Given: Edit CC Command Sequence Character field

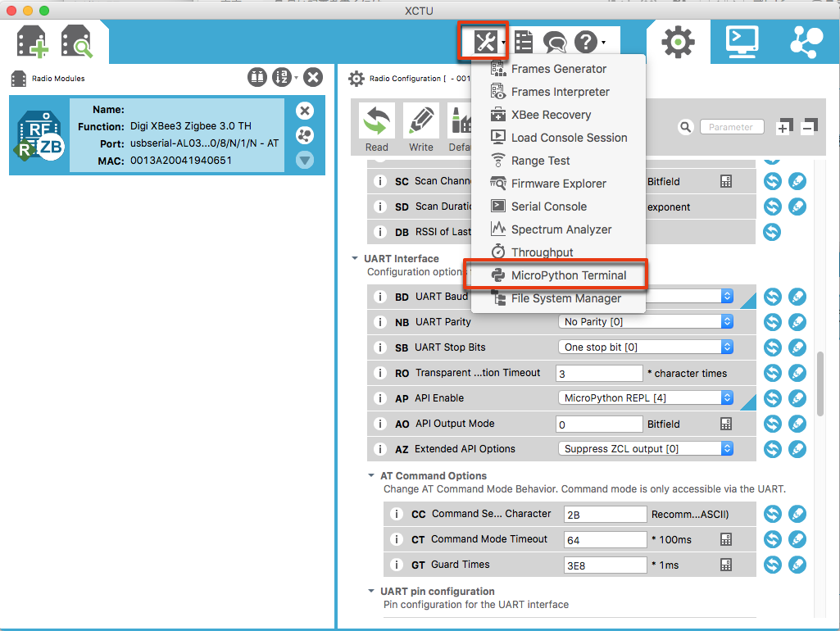Looking at the screenshot, I should (606, 515).
